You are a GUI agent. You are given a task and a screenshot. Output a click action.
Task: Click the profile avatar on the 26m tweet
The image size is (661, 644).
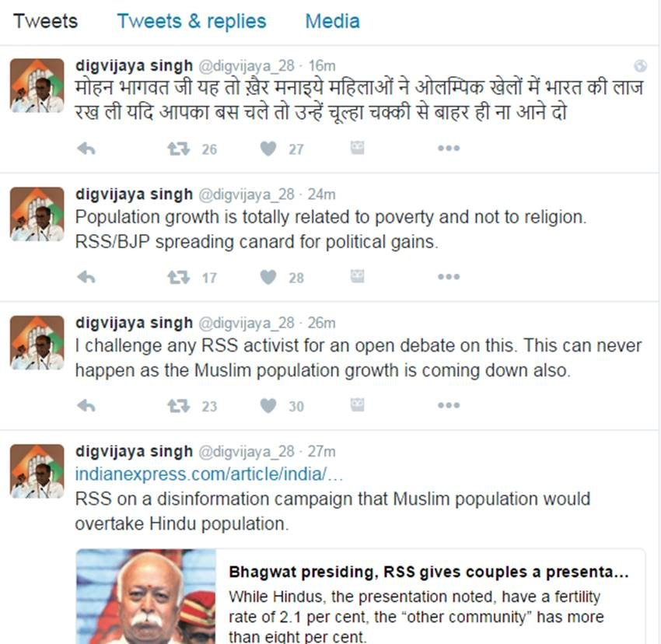[37, 342]
